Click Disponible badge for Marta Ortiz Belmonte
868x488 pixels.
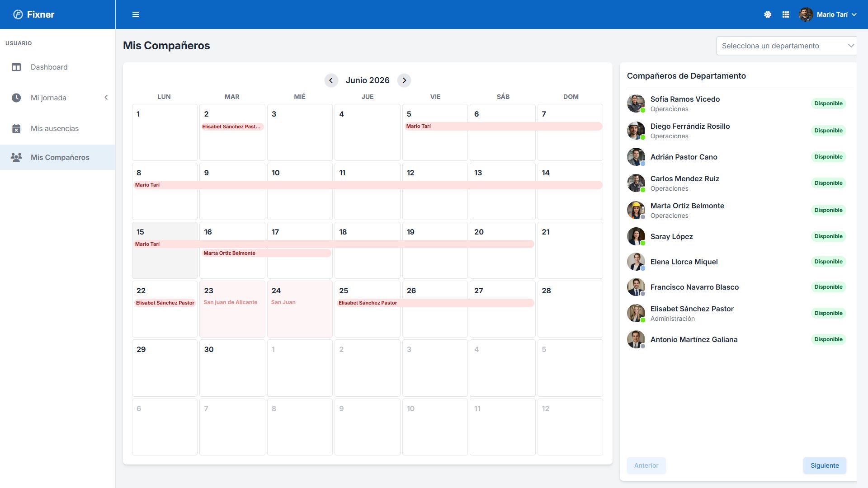pyautogui.click(x=828, y=210)
